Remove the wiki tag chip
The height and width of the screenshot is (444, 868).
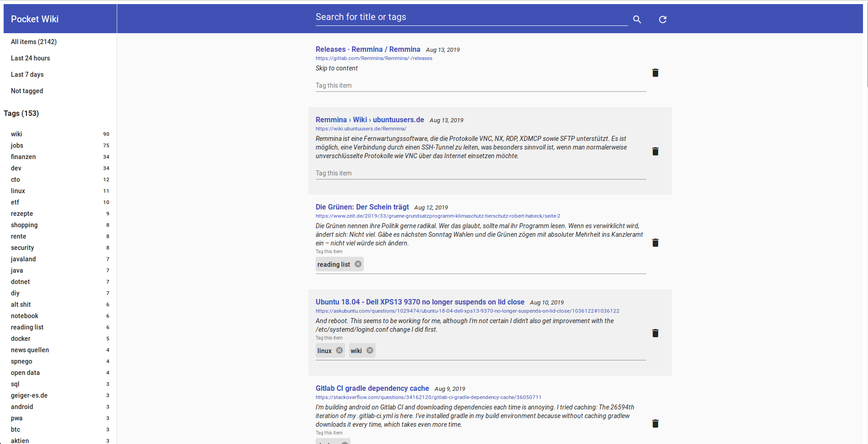(x=370, y=350)
